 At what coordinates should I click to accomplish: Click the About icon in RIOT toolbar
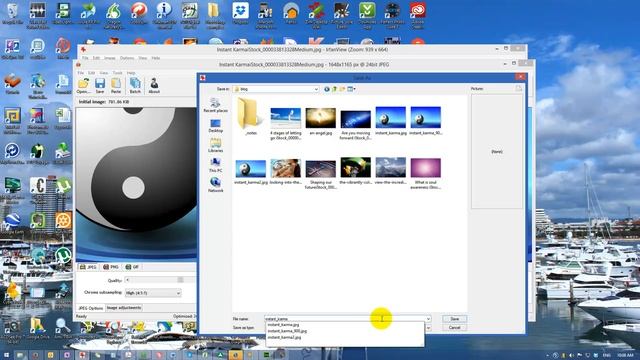coord(154,86)
